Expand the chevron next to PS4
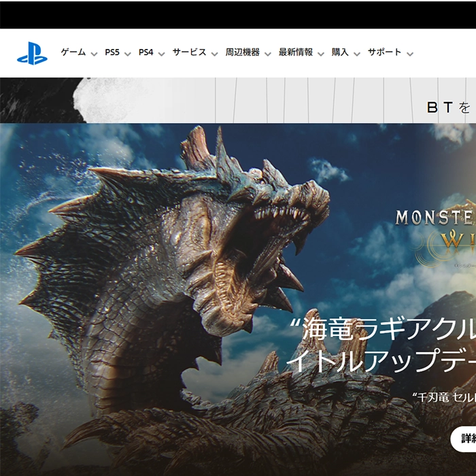The height and width of the screenshot is (476, 476). coord(162,54)
